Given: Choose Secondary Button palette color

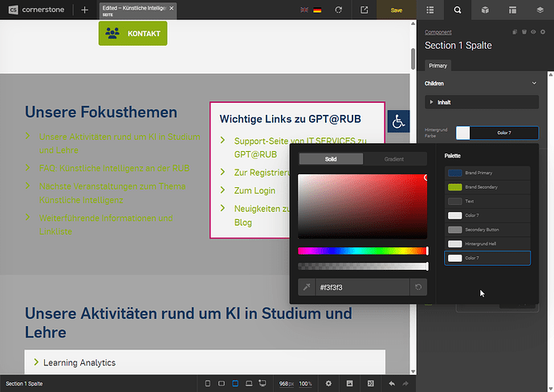Looking at the screenshot, I should click(x=487, y=230).
